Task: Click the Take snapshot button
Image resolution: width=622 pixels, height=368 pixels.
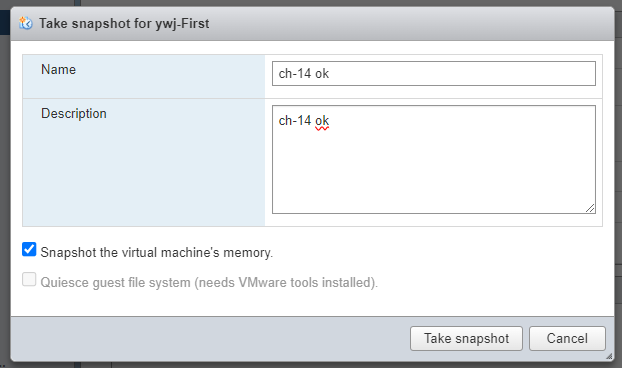Action: pyautogui.click(x=466, y=338)
